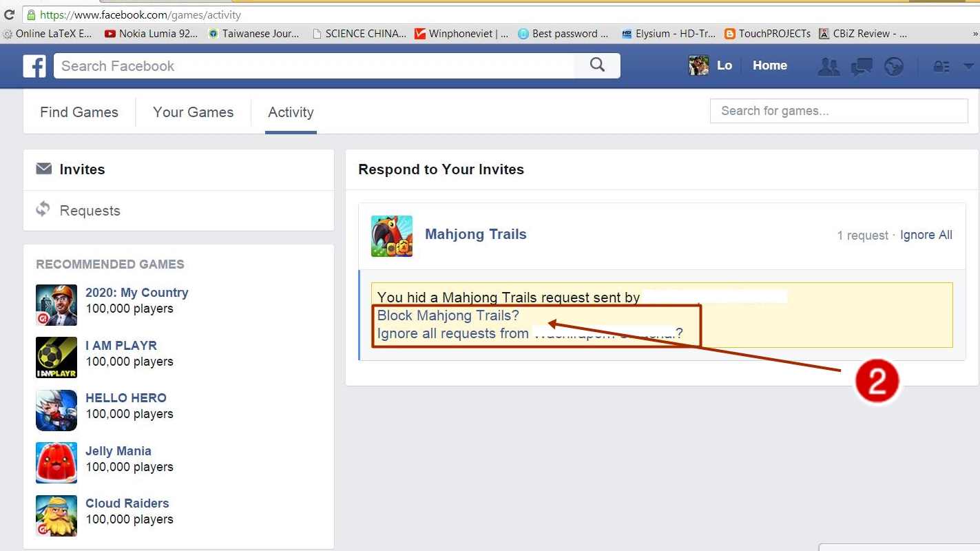
Task: Open the SCIENCE CHINA... bookmark
Action: (x=359, y=33)
